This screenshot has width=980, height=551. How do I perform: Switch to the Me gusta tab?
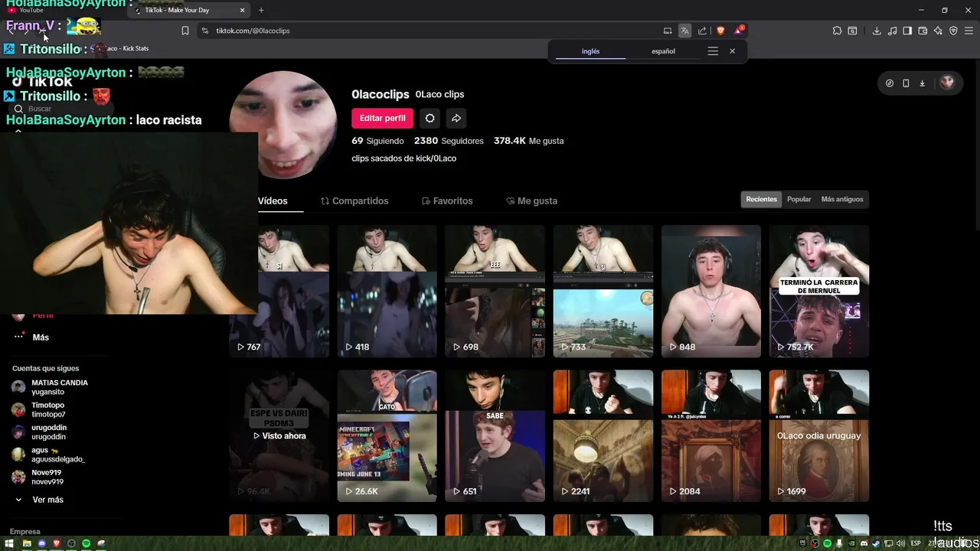[531, 201]
